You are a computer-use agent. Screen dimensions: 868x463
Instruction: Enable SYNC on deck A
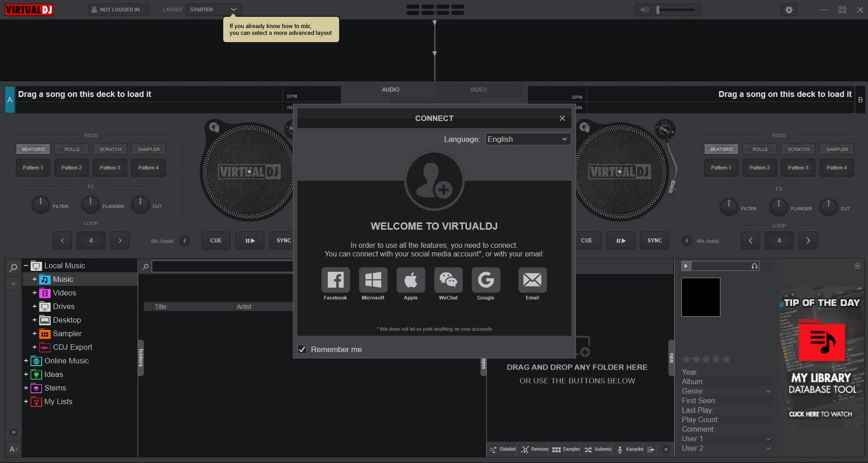tap(282, 241)
